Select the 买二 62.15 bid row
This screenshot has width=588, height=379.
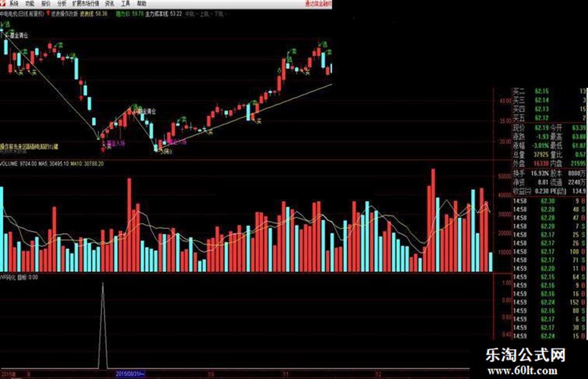[549, 91]
